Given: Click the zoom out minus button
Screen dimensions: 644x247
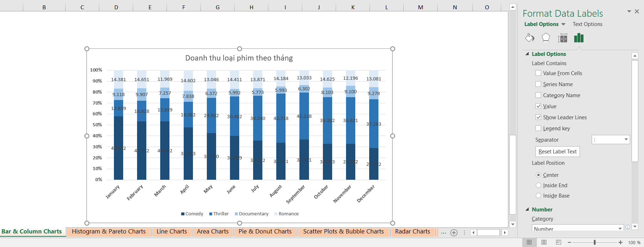Looking at the screenshot, I should (x=569, y=242).
